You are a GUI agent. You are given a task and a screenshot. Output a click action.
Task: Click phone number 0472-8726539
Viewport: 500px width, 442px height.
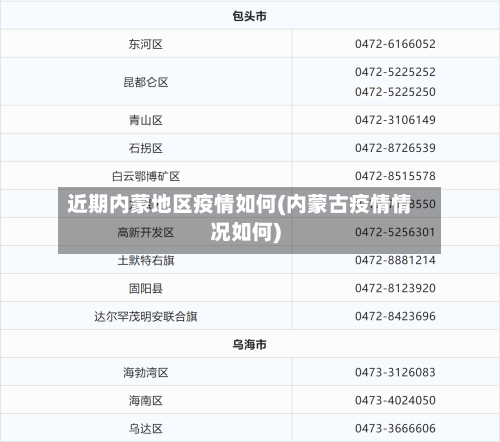pyautogui.click(x=395, y=148)
